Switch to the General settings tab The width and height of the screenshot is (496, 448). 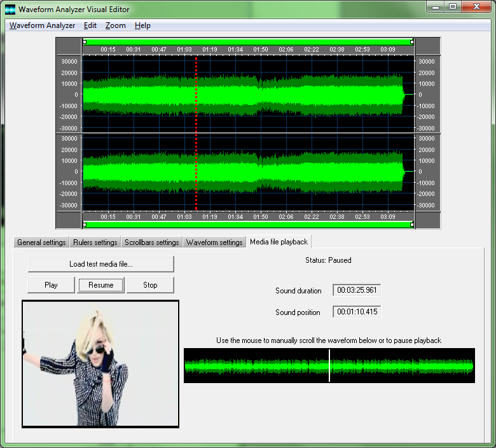(41, 242)
